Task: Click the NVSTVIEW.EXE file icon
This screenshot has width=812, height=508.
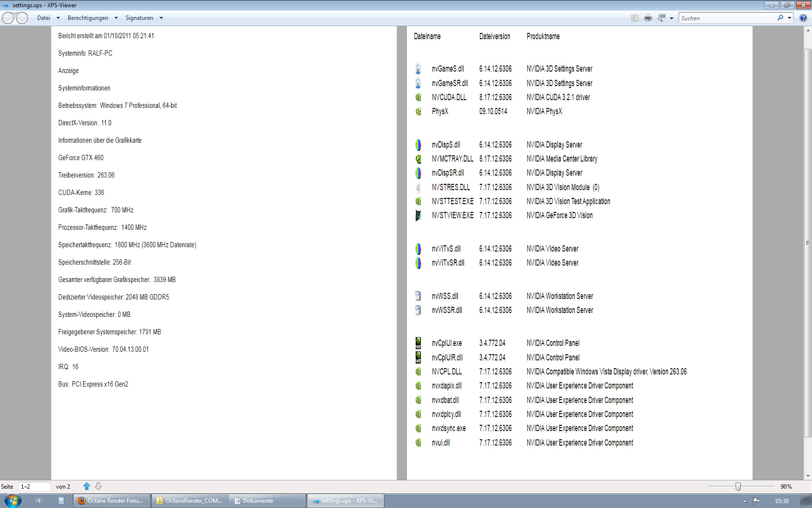Action: point(418,215)
